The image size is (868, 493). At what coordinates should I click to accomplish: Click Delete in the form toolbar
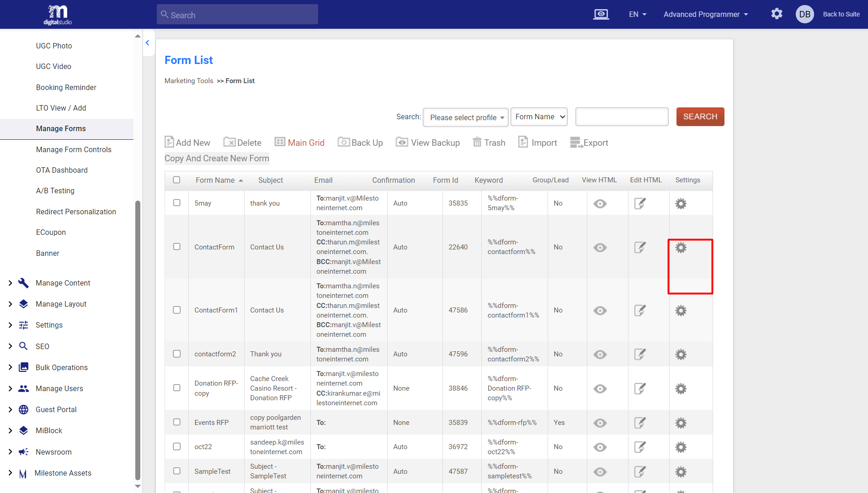point(242,142)
